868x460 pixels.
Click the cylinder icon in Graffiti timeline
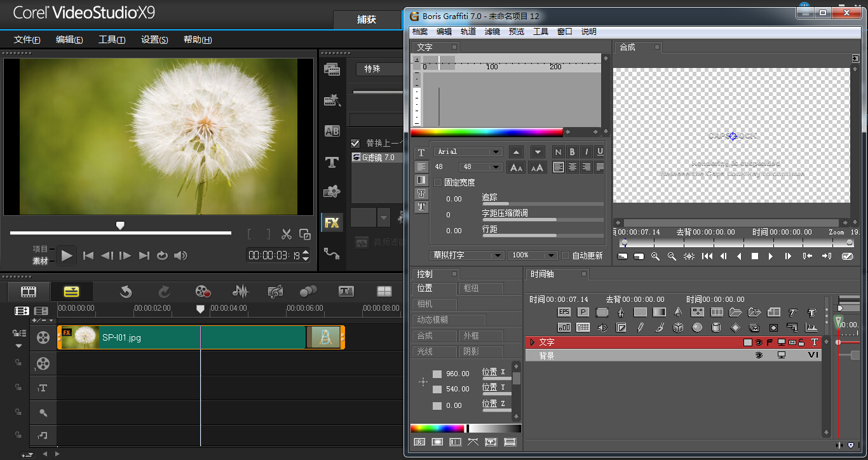tap(716, 328)
